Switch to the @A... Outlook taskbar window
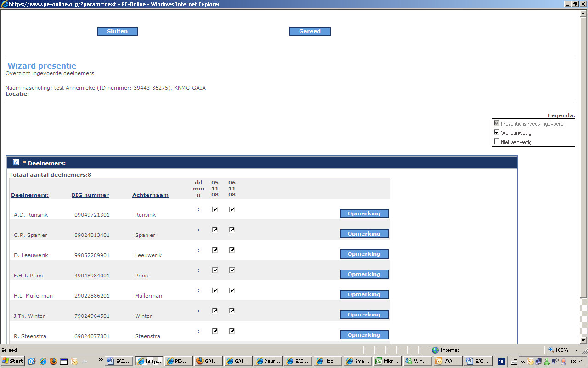The height and width of the screenshot is (368, 588). (x=447, y=362)
